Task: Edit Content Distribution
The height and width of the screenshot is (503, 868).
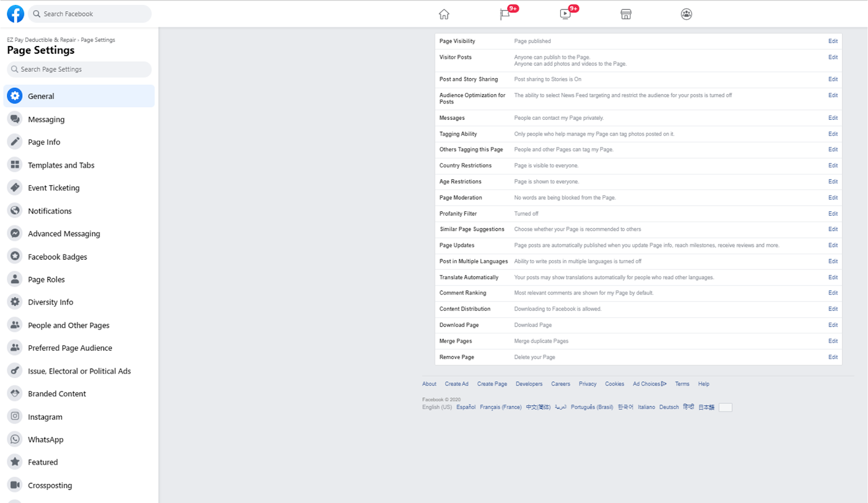Action: (833, 309)
